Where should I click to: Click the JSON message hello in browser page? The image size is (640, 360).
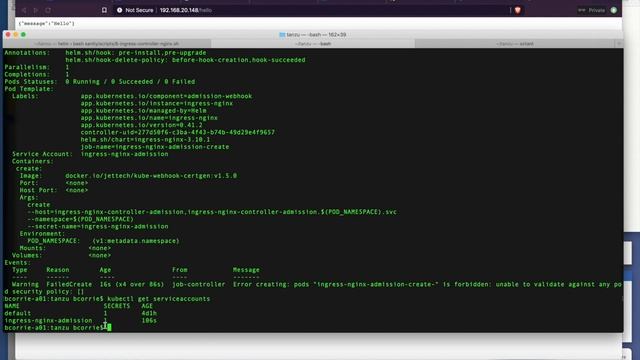pos(46,24)
